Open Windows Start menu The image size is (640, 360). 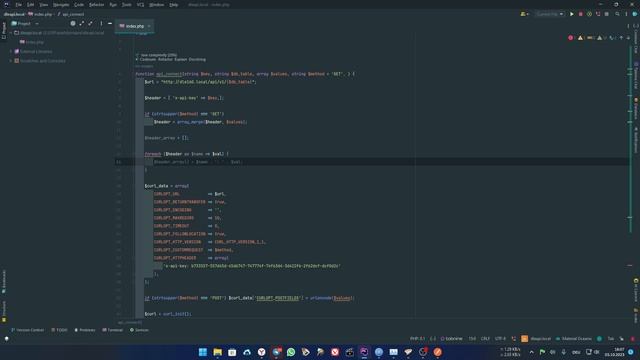203,352
